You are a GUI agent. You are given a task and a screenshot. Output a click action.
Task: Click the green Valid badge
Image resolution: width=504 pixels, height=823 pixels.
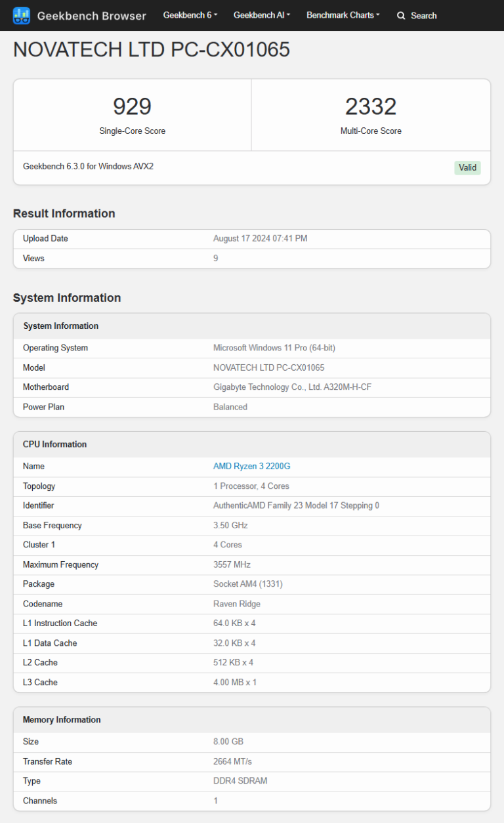click(x=467, y=167)
